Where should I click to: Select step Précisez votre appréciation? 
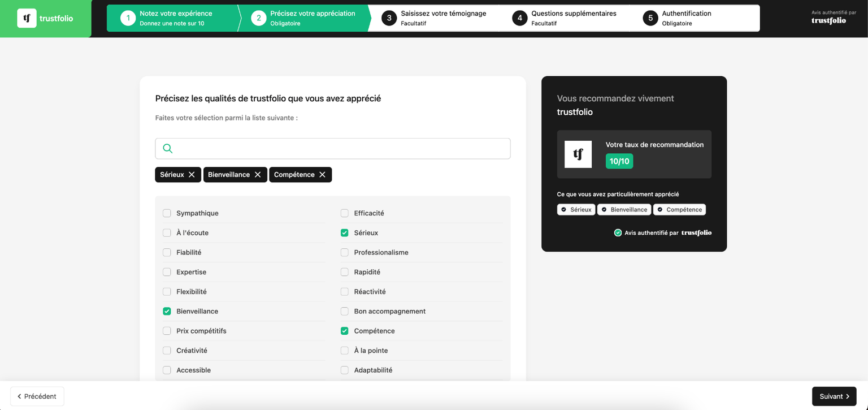(x=305, y=18)
